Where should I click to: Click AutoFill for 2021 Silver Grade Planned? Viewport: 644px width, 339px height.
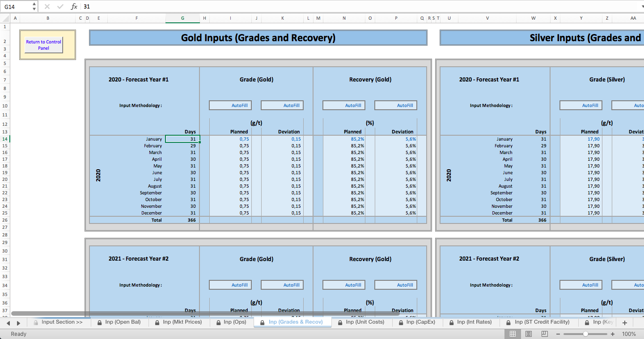[581, 285]
